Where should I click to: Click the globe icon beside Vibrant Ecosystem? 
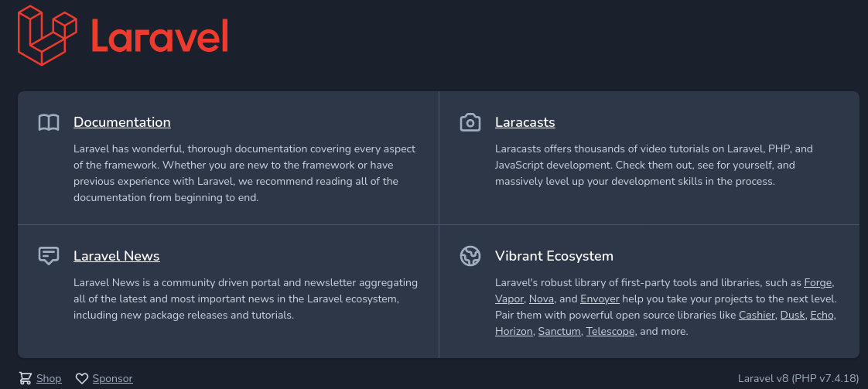[470, 256]
